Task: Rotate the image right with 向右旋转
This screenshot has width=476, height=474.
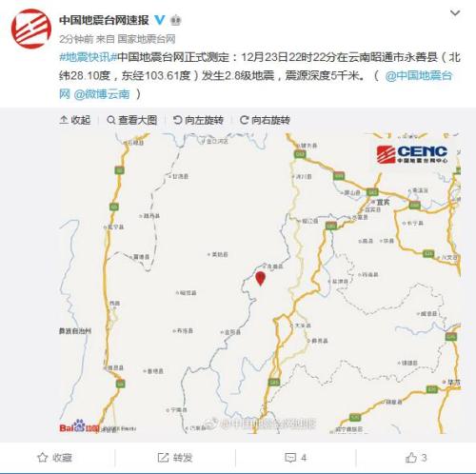Action: pos(265,120)
